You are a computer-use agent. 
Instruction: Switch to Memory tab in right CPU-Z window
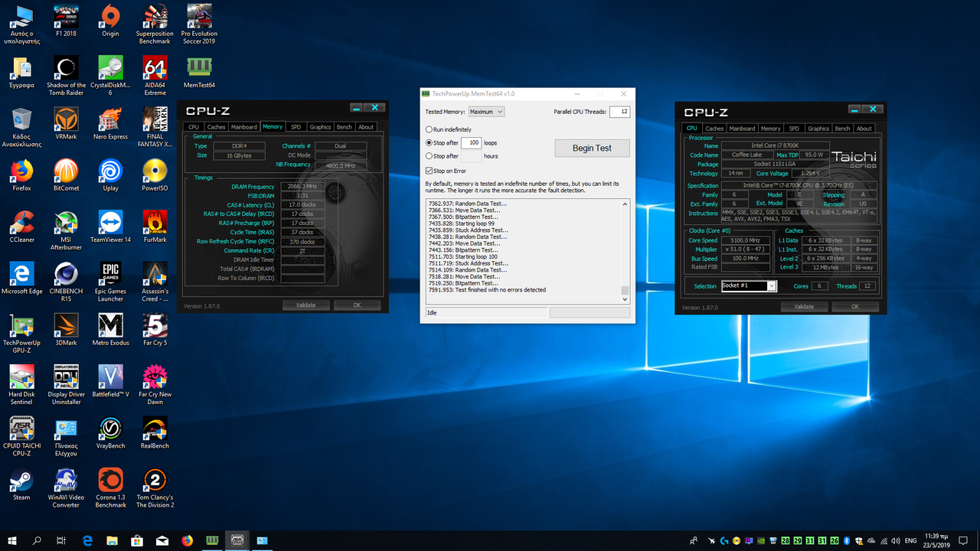771,129
